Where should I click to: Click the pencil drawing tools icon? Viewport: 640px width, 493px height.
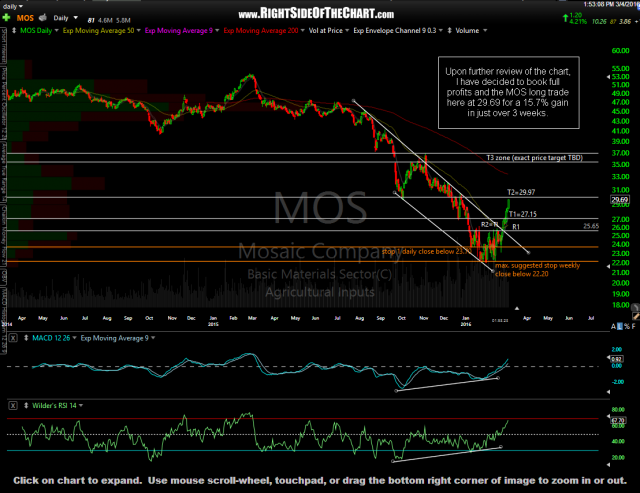(636, 316)
